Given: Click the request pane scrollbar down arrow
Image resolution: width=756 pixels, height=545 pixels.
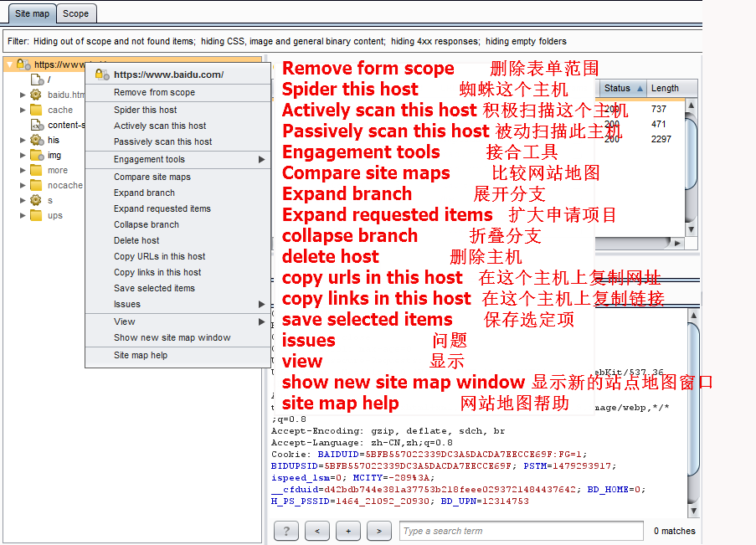Looking at the screenshot, I should pyautogui.click(x=693, y=511).
